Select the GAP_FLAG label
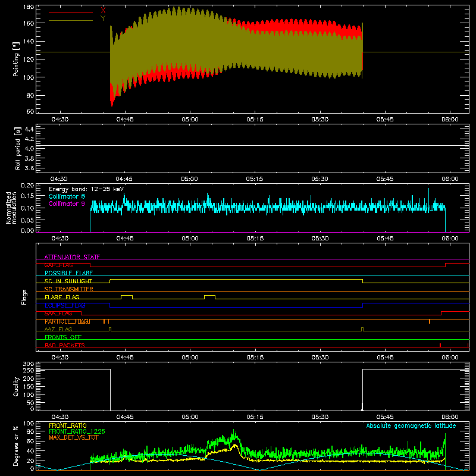The height and width of the screenshot is (476, 476). point(58,265)
